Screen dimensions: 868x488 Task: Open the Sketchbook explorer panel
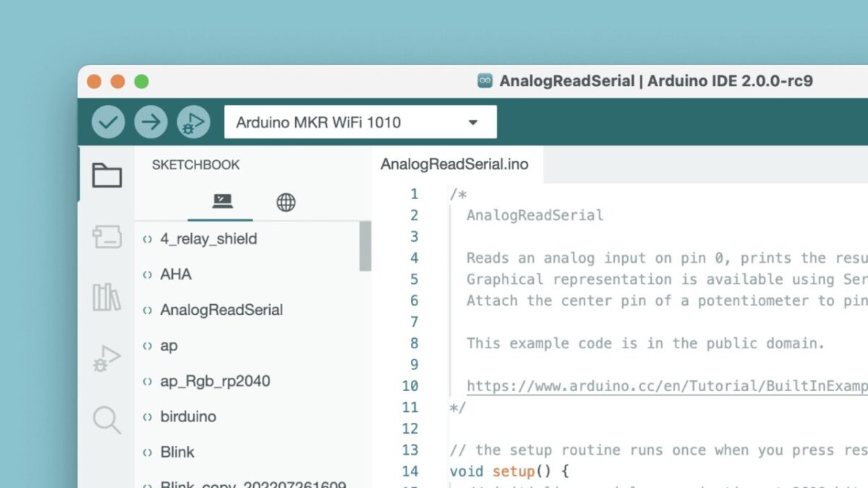(106, 174)
